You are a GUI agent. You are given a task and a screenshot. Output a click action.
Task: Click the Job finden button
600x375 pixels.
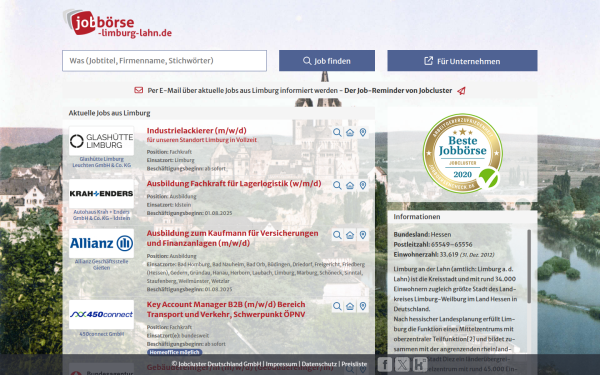click(x=327, y=60)
